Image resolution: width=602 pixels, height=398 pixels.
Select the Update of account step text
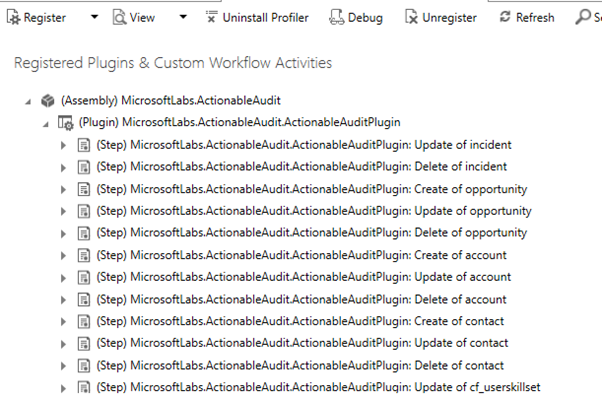click(304, 277)
